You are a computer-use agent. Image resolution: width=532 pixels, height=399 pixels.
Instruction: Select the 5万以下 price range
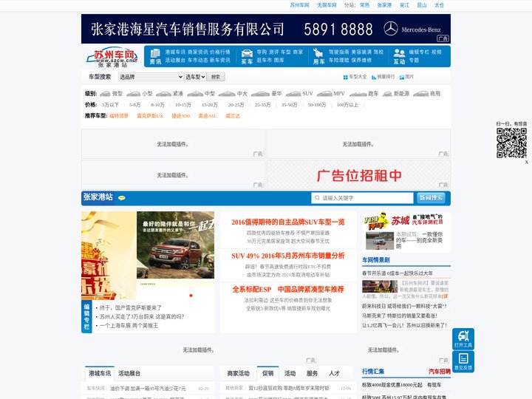click(x=110, y=105)
